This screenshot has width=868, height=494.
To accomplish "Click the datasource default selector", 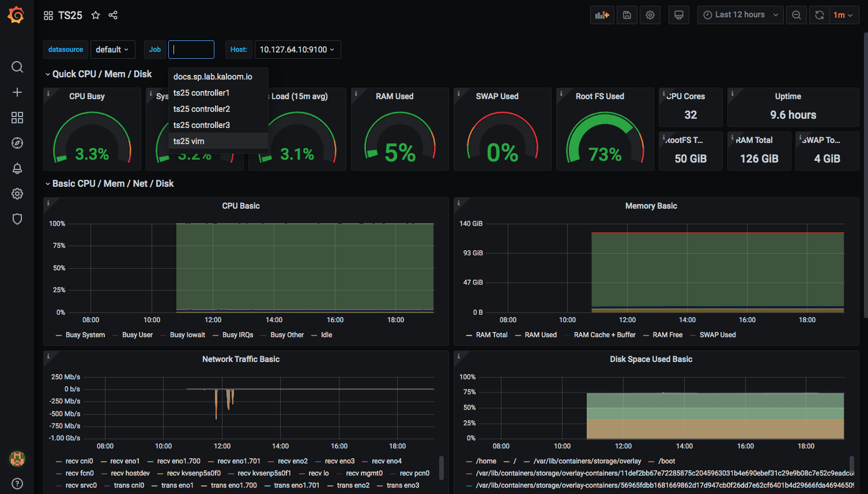I will [112, 50].
